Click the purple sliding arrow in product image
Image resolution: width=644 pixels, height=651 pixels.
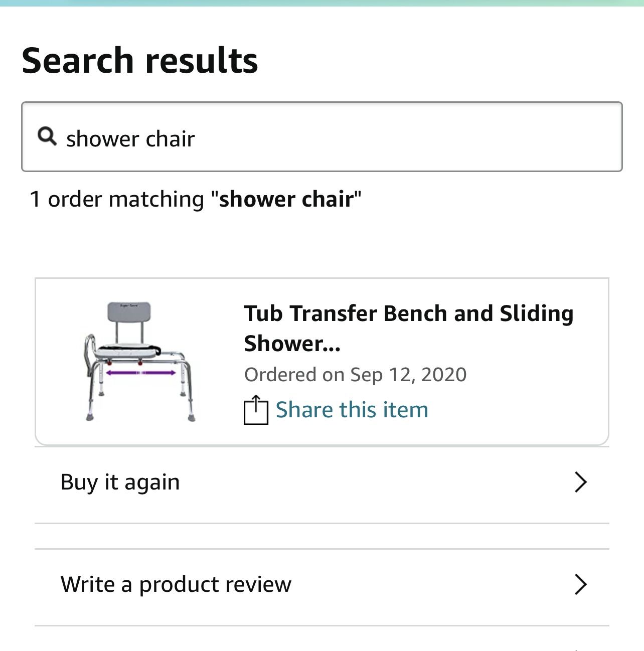[x=140, y=373]
